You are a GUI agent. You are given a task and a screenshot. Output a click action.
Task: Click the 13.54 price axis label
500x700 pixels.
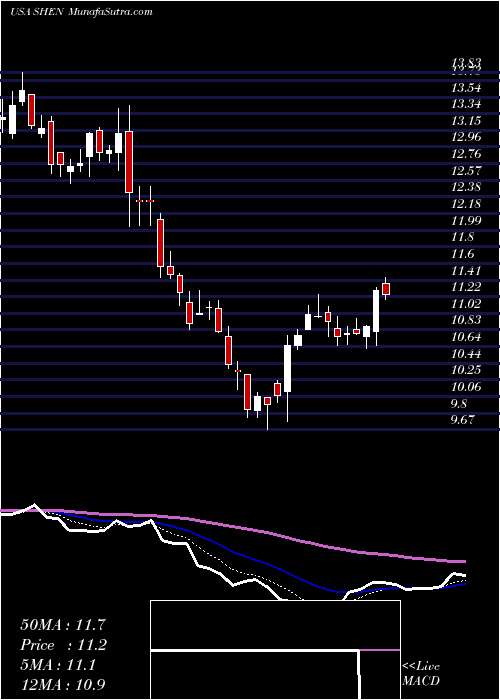[x=466, y=88]
